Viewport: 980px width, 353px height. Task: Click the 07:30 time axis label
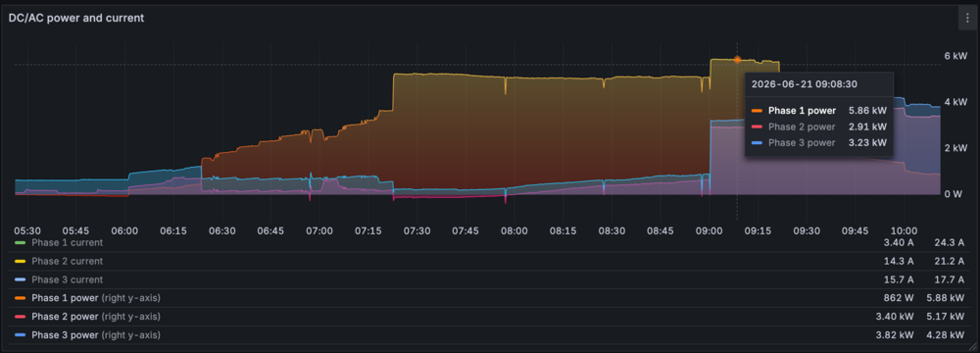(416, 231)
